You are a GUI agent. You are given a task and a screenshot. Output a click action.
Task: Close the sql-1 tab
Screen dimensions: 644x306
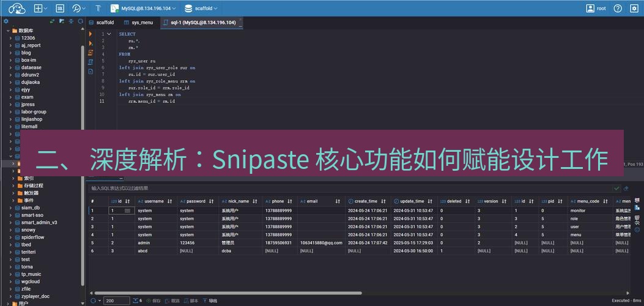pos(241,20)
